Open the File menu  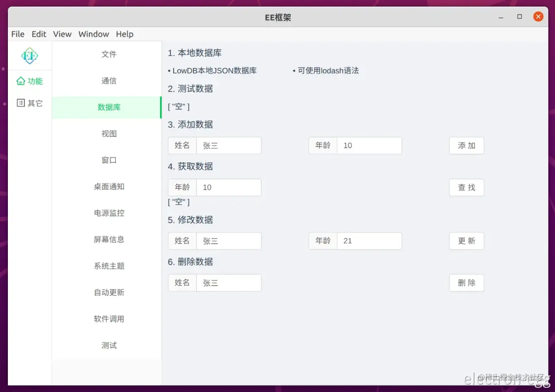tap(18, 34)
